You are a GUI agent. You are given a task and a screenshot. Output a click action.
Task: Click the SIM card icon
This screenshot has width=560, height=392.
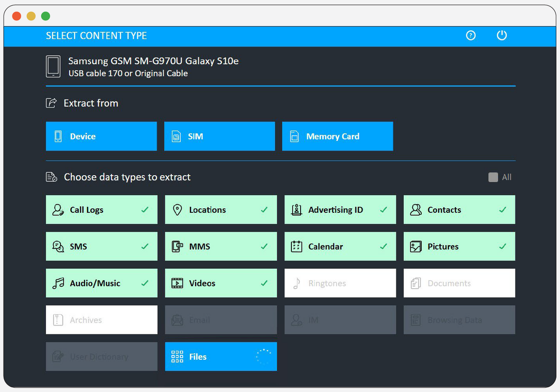point(176,136)
